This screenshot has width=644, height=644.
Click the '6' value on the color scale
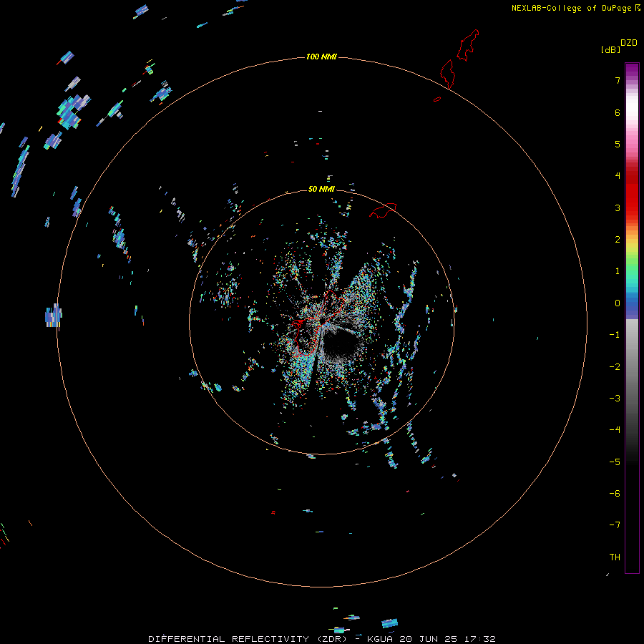[x=618, y=112]
